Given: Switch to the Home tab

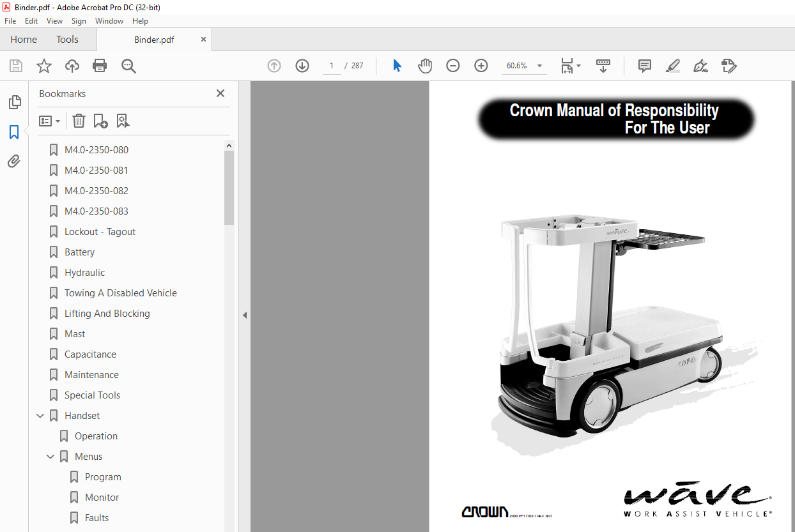Looking at the screenshot, I should (24, 40).
